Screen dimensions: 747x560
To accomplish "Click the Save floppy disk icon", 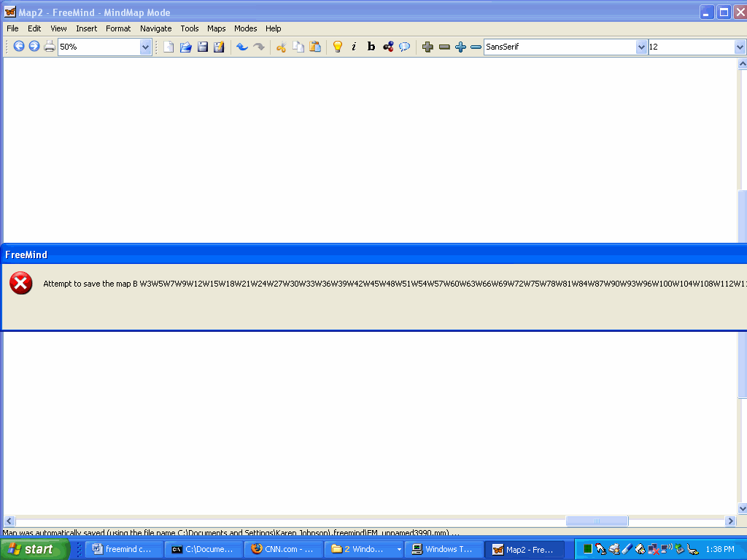I will 202,47.
